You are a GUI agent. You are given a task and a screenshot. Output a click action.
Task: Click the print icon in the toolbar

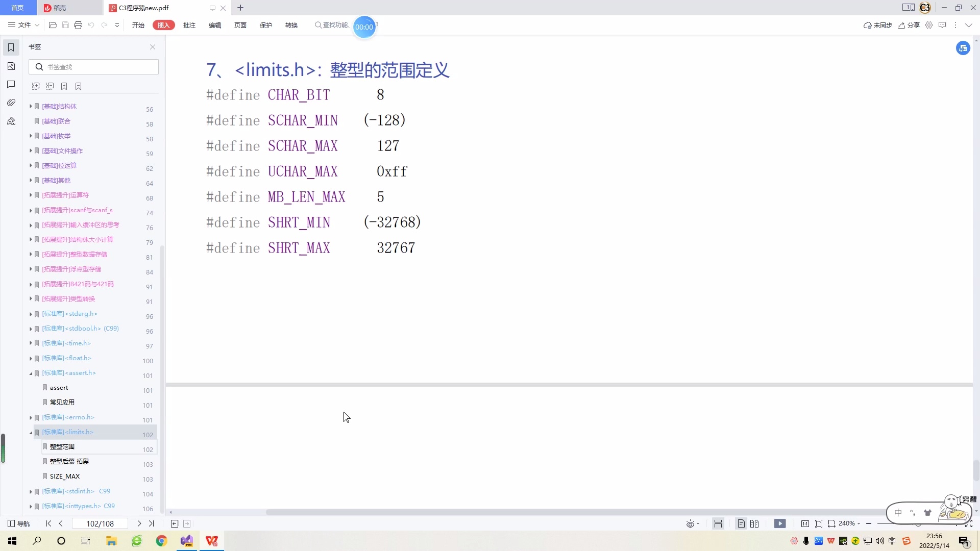pyautogui.click(x=78, y=25)
